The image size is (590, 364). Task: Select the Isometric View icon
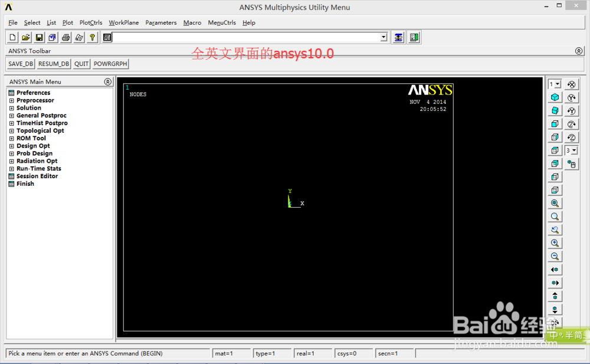pos(555,97)
